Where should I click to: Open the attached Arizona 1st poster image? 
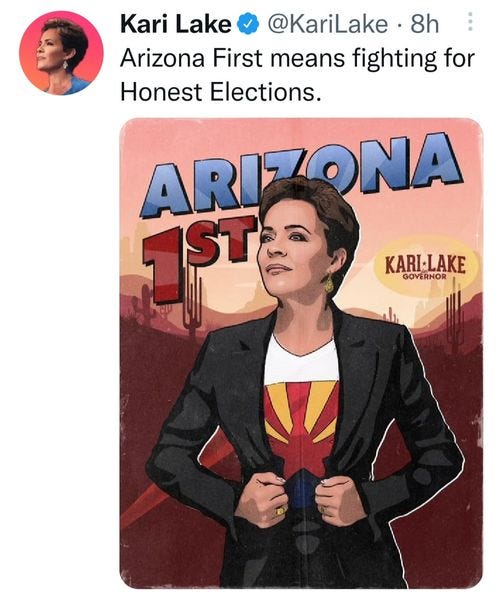click(301, 353)
